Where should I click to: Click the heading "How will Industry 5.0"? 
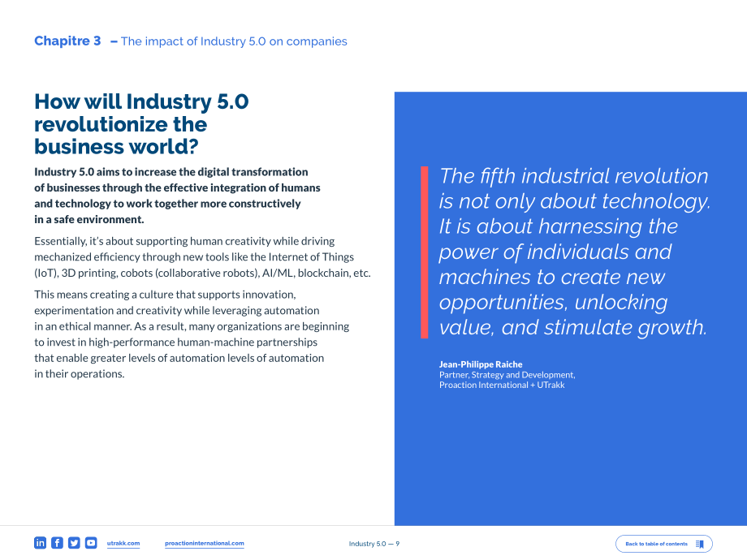[141, 102]
